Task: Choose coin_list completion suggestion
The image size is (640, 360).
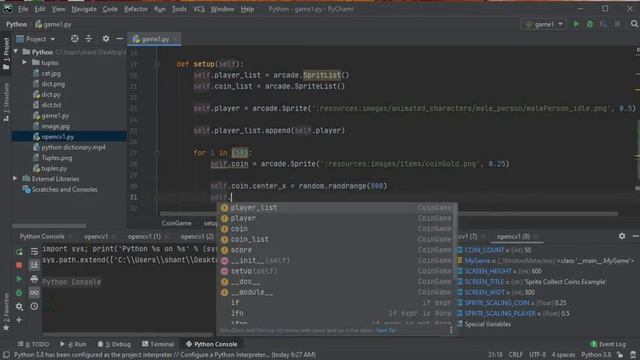Action: [336, 239]
